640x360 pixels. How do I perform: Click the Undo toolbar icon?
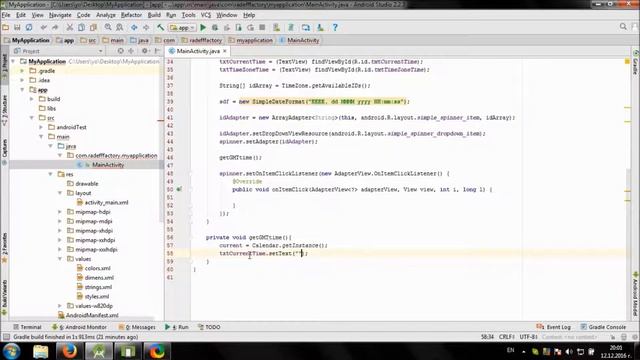click(x=43, y=27)
